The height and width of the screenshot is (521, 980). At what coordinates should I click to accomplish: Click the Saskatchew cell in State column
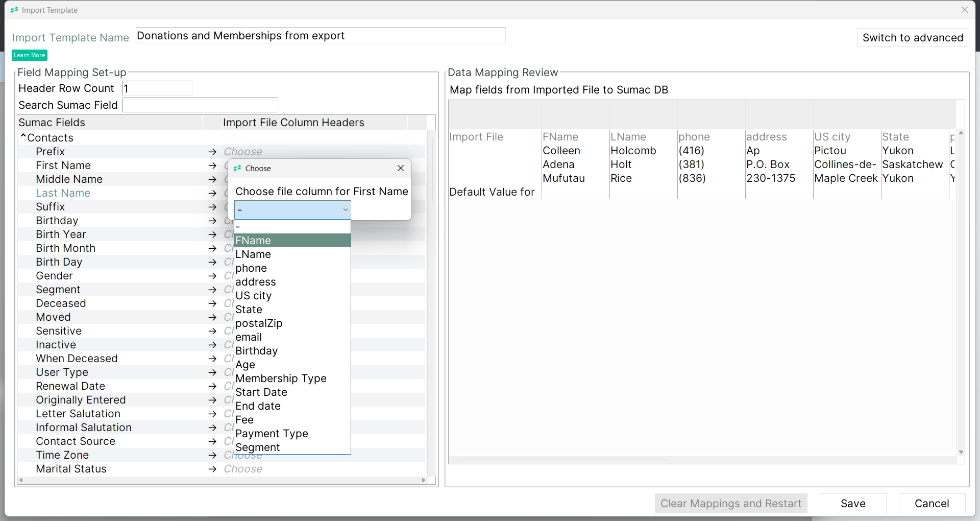913,164
